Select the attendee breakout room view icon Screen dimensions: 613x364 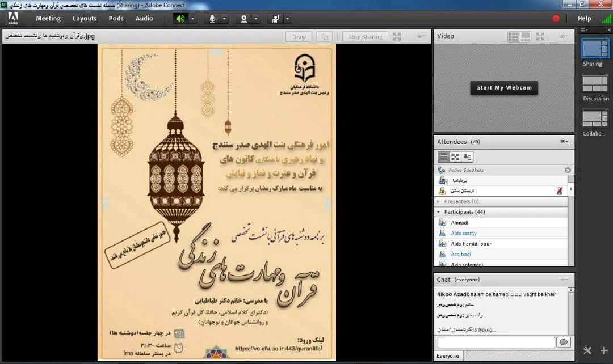click(x=455, y=157)
